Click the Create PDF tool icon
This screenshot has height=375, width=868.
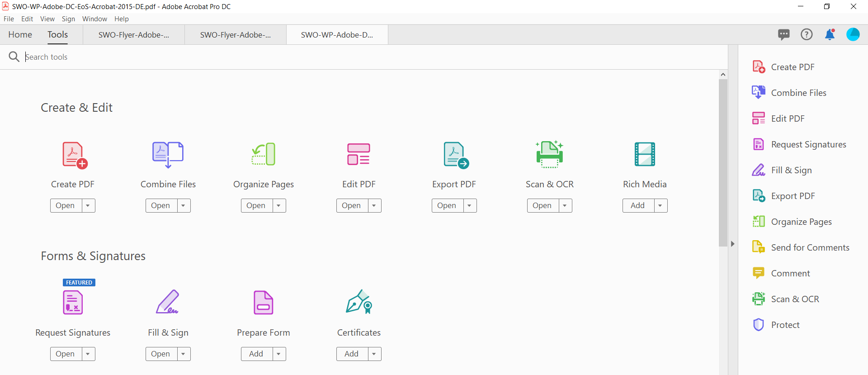(74, 155)
